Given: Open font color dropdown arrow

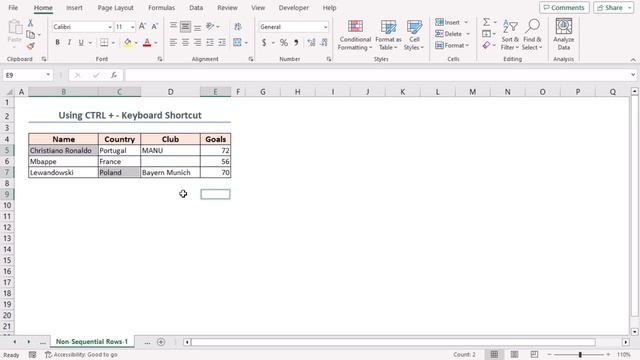Looking at the screenshot, I should 156,43.
